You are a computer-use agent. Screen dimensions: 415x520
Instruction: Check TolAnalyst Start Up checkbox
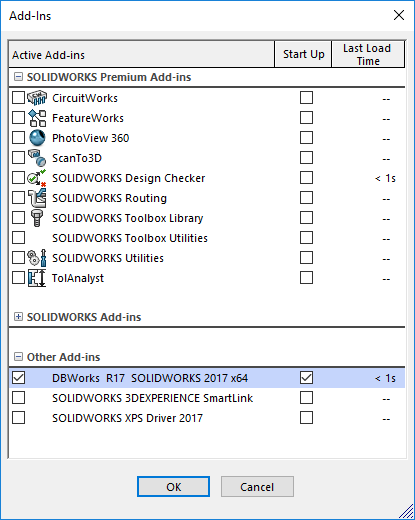[306, 278]
